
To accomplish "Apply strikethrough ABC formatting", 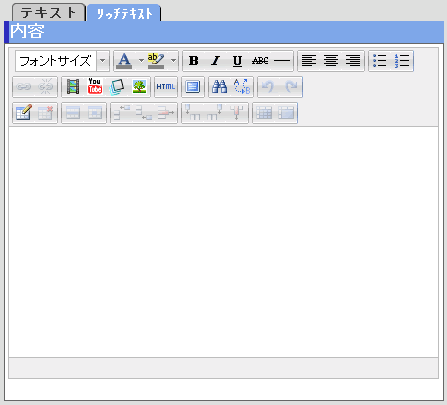I will 260,61.
